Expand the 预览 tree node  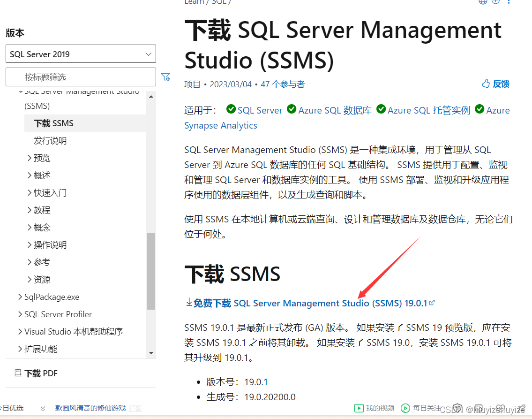[30, 158]
